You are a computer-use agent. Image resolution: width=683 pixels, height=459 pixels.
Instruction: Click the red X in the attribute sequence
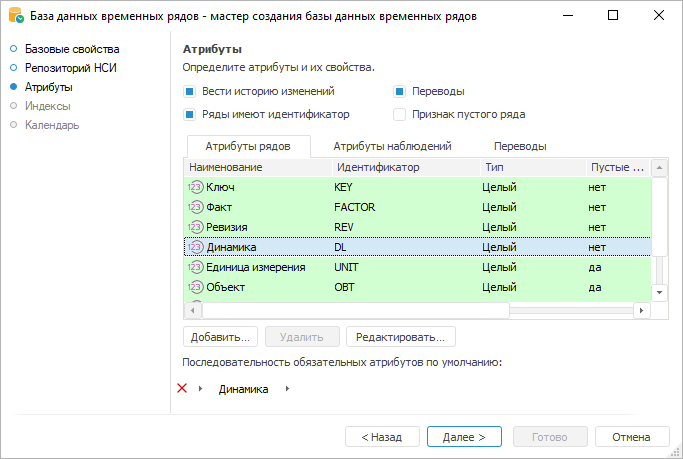coord(182,388)
